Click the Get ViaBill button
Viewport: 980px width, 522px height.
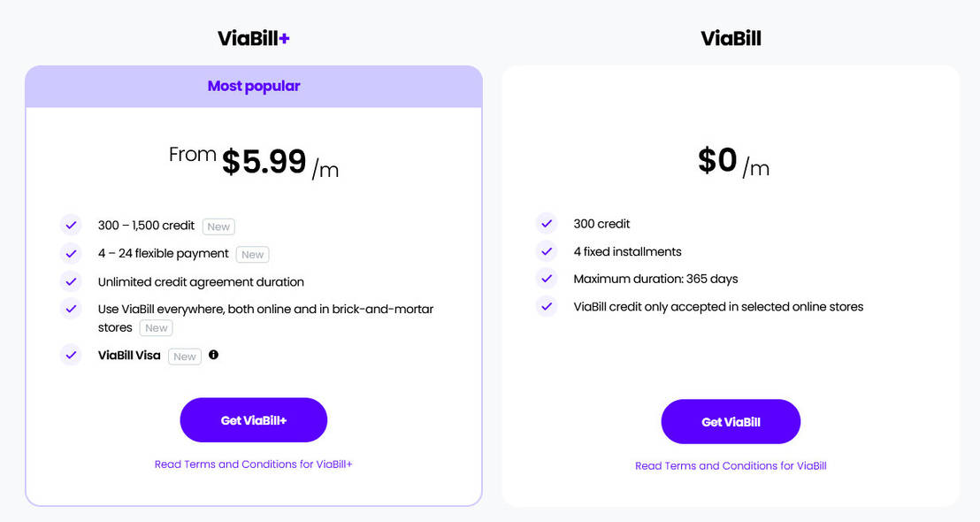pyautogui.click(x=731, y=421)
